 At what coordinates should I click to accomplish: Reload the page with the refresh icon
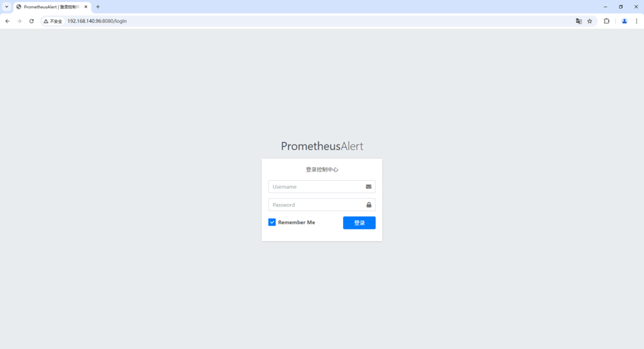pyautogui.click(x=31, y=21)
